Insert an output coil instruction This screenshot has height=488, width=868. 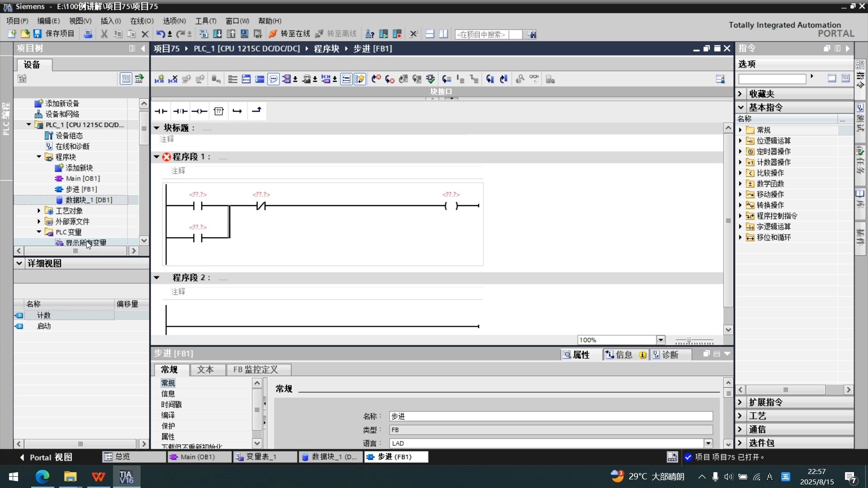click(199, 111)
